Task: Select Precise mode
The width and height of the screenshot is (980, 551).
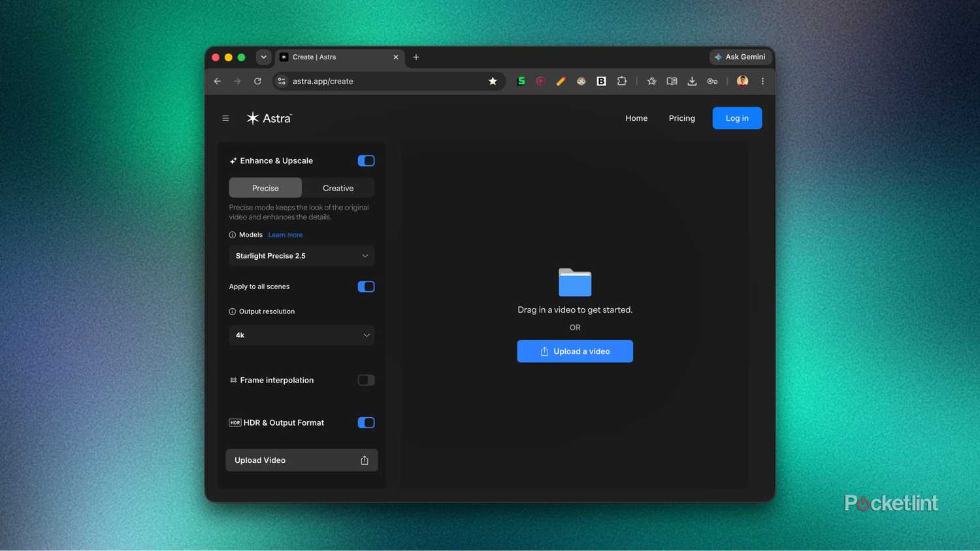Action: (265, 188)
